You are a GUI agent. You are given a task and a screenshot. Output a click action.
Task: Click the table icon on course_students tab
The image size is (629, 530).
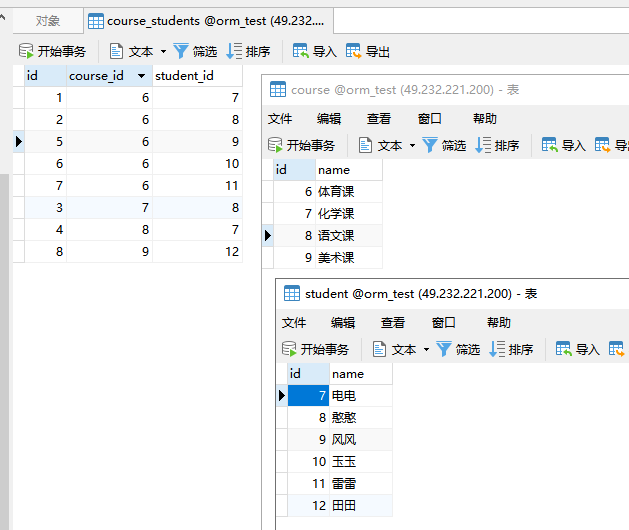click(x=96, y=21)
